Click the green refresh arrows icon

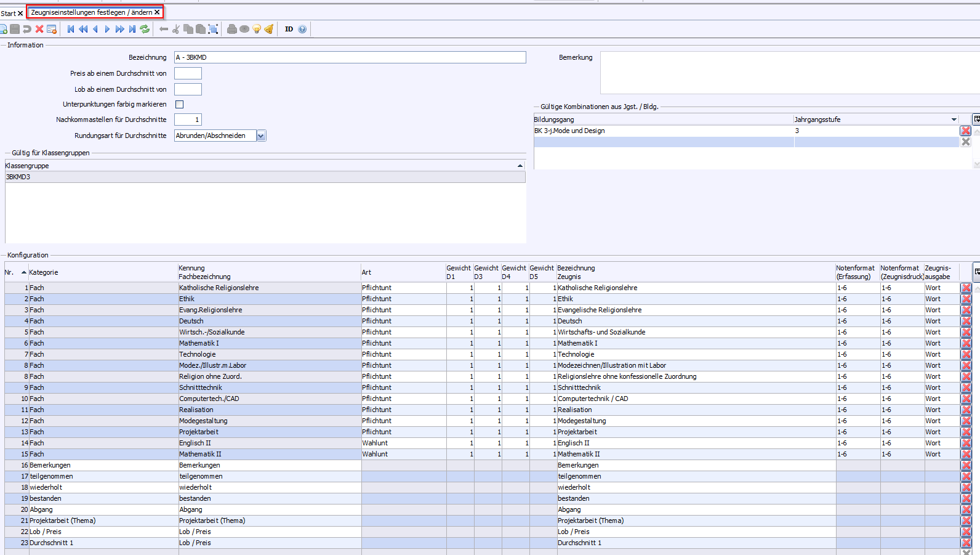(145, 29)
